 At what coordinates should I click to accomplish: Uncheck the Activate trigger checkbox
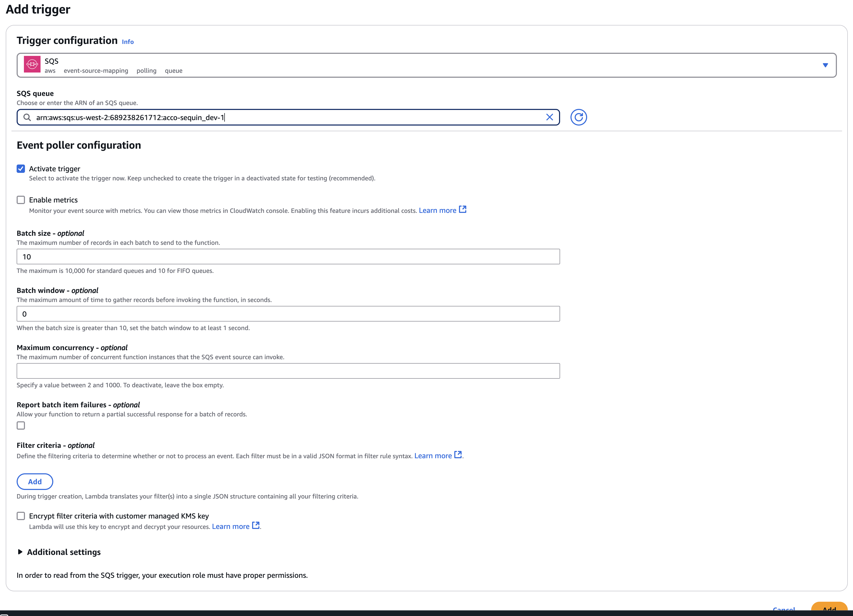(x=21, y=168)
